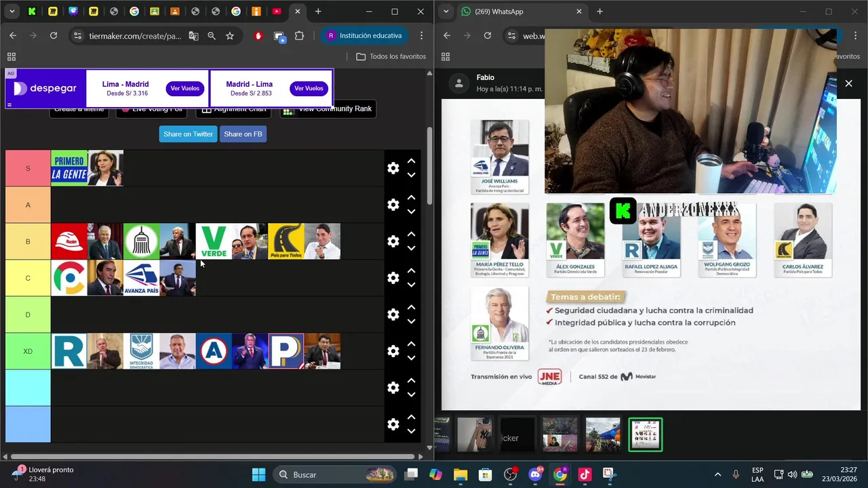The width and height of the screenshot is (868, 488).
Task: Click the Share on Twitter button
Action: coord(189,134)
